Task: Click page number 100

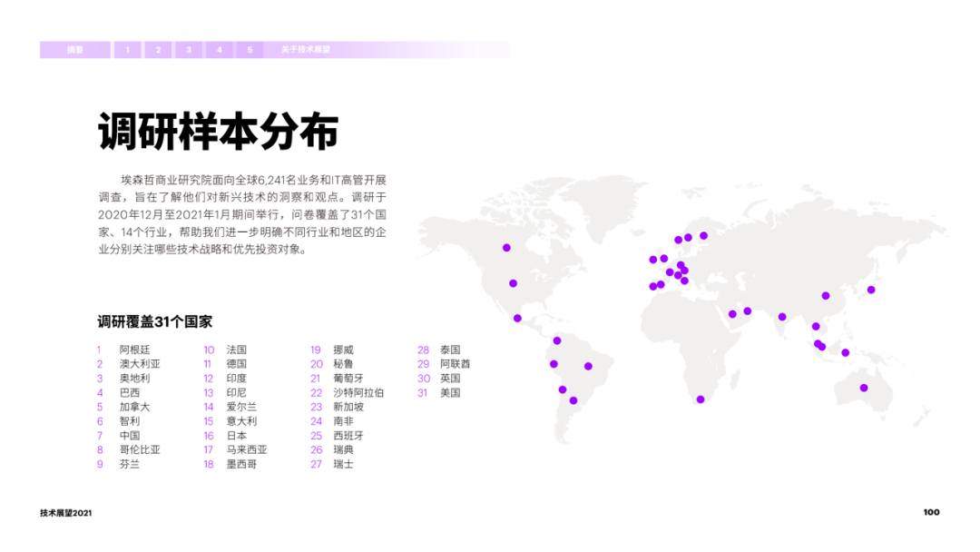Action: [x=931, y=512]
